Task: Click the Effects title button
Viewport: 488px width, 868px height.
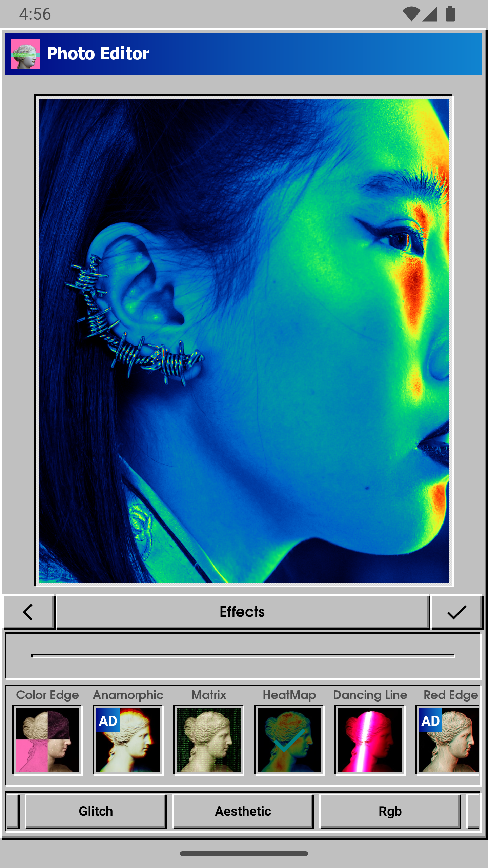Action: [243, 612]
